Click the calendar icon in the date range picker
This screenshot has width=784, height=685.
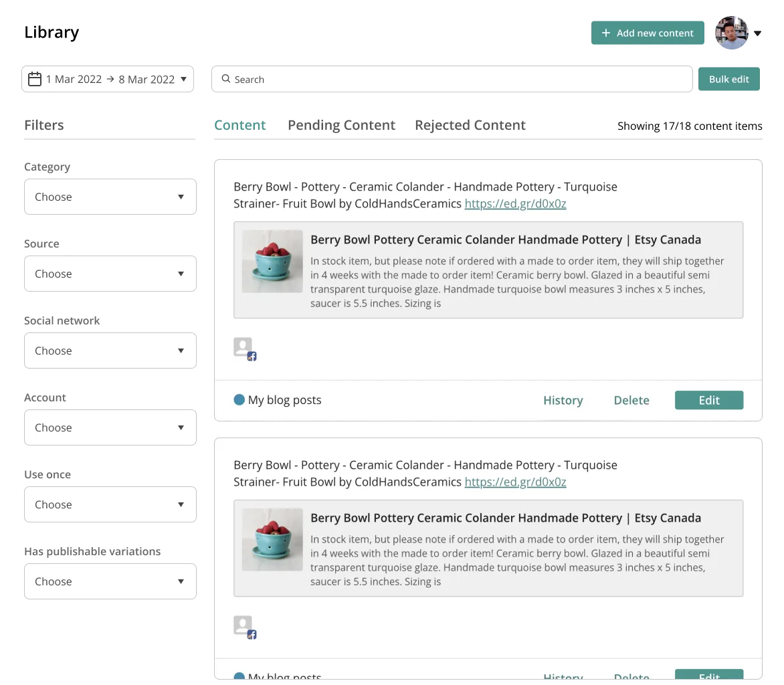[35, 79]
